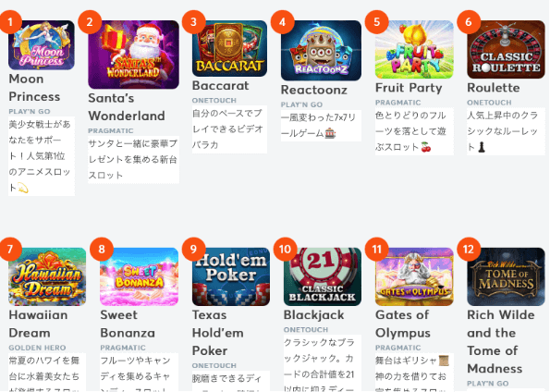Launch the Hold'em Poker game image
The height and width of the screenshot is (392, 550).
(x=231, y=276)
